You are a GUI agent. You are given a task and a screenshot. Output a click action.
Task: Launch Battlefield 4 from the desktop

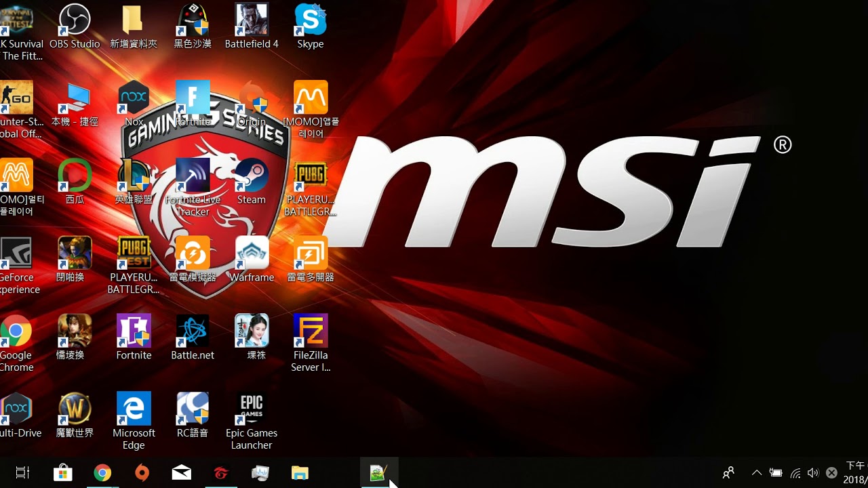click(x=252, y=26)
